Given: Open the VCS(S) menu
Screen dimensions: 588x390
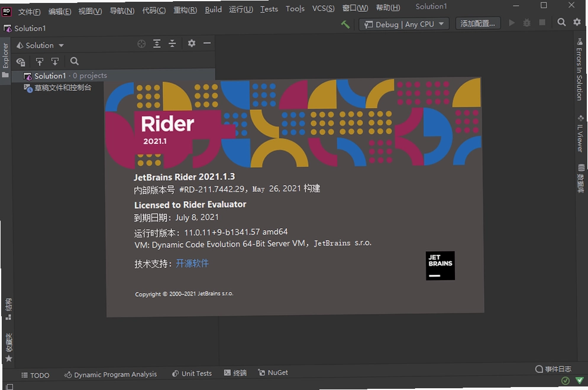Looking at the screenshot, I should (323, 8).
